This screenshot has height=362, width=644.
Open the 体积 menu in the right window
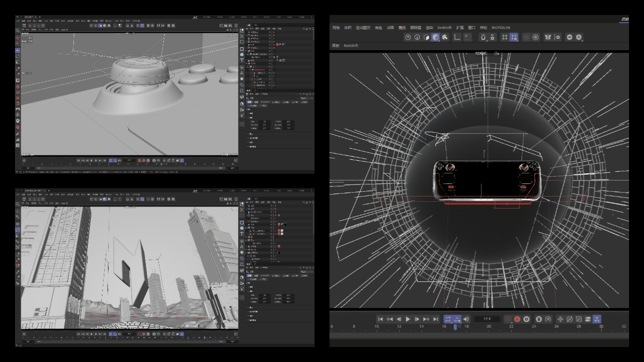tap(348, 28)
